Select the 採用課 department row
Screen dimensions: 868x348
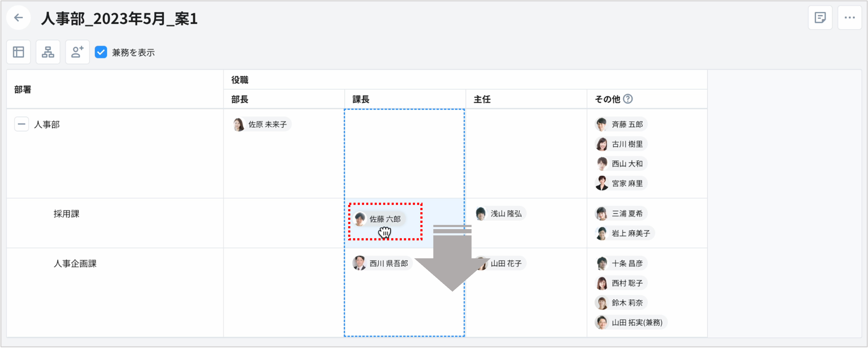pyautogui.click(x=66, y=214)
